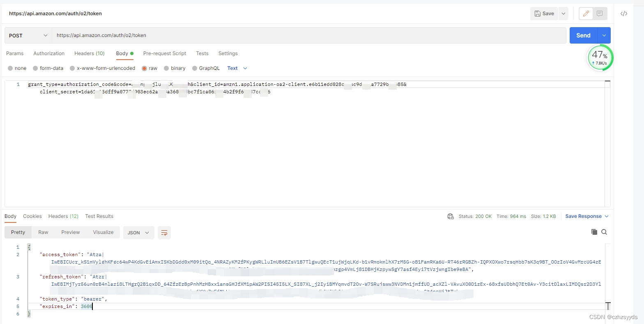This screenshot has height=324, width=644.
Task: Click the Size: 1.2 KB label
Action: coord(543,216)
